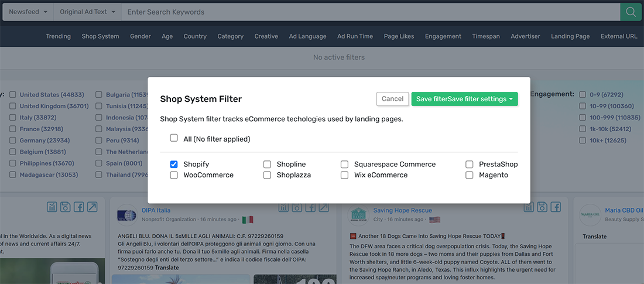Check Squarespace Commerce option

[x=345, y=164]
